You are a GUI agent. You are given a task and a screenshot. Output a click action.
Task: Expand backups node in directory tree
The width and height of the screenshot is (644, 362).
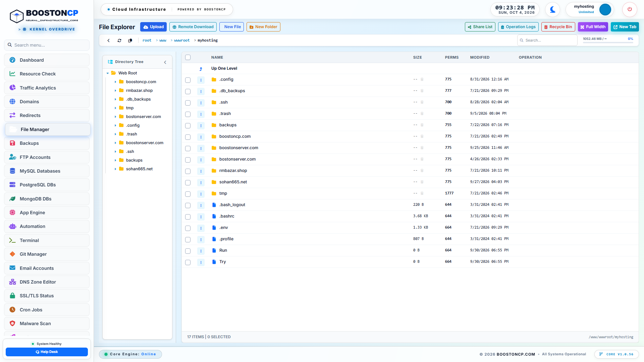[115, 160]
